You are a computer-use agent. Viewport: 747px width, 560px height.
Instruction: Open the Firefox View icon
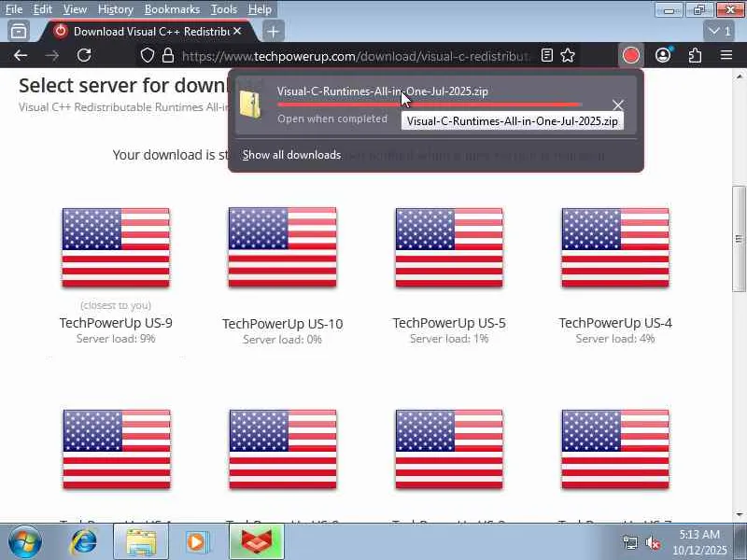coord(19,32)
